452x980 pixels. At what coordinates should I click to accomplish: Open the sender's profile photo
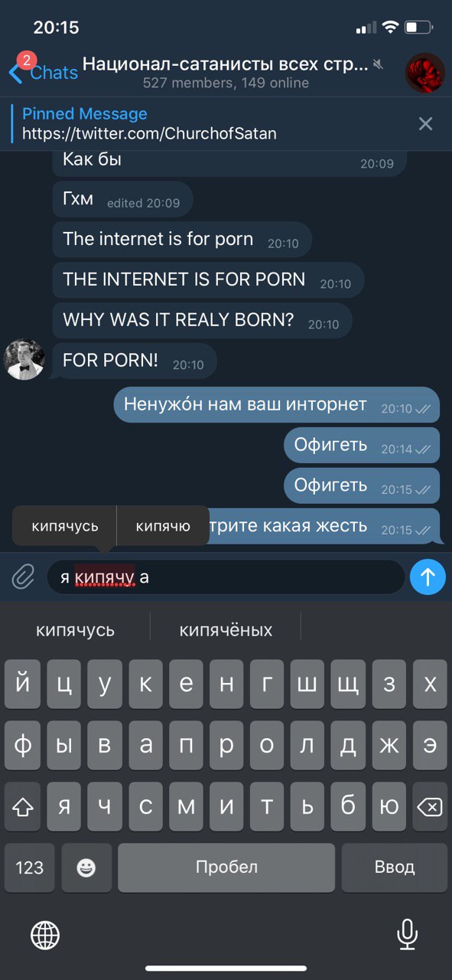coord(24,360)
